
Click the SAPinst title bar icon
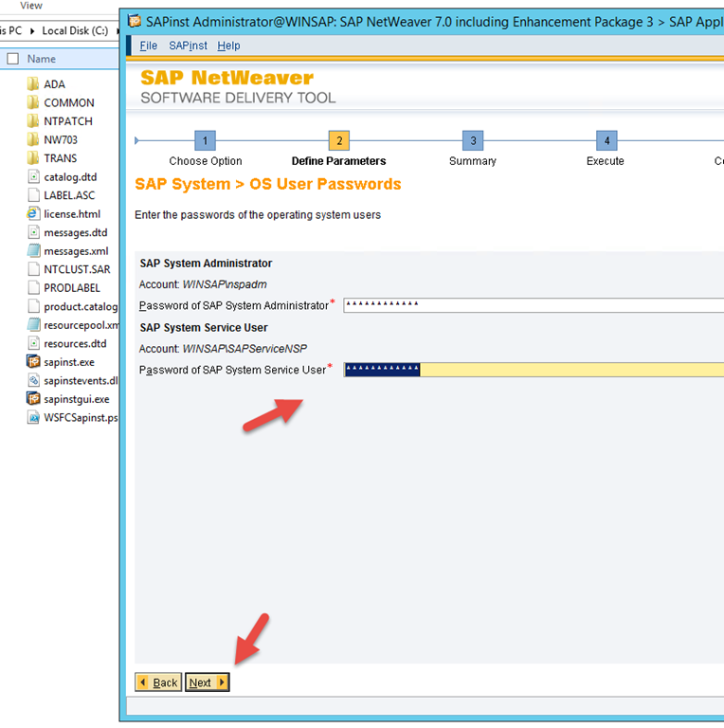pyautogui.click(x=135, y=20)
